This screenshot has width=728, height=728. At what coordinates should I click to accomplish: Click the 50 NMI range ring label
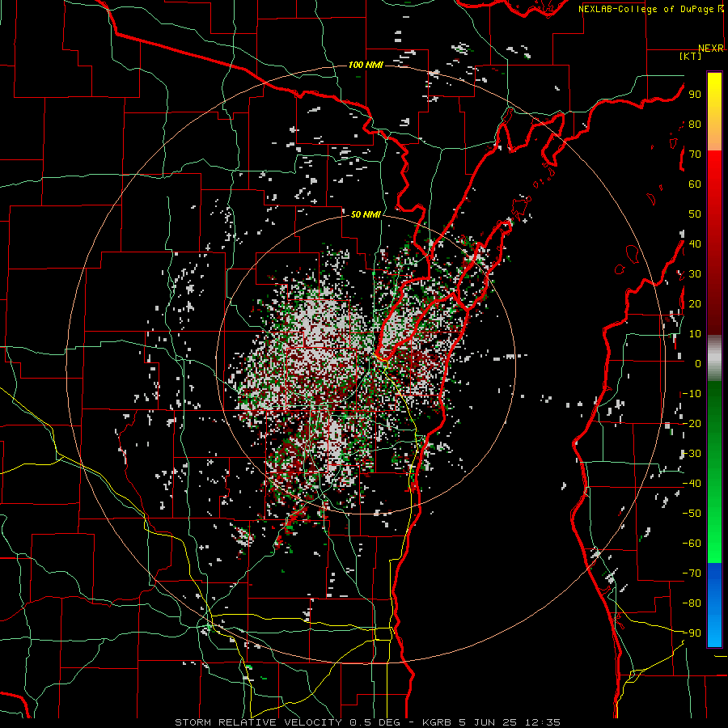click(x=366, y=214)
